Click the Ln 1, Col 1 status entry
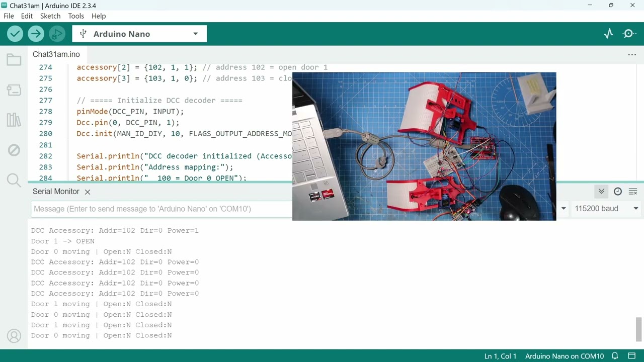 click(500, 356)
